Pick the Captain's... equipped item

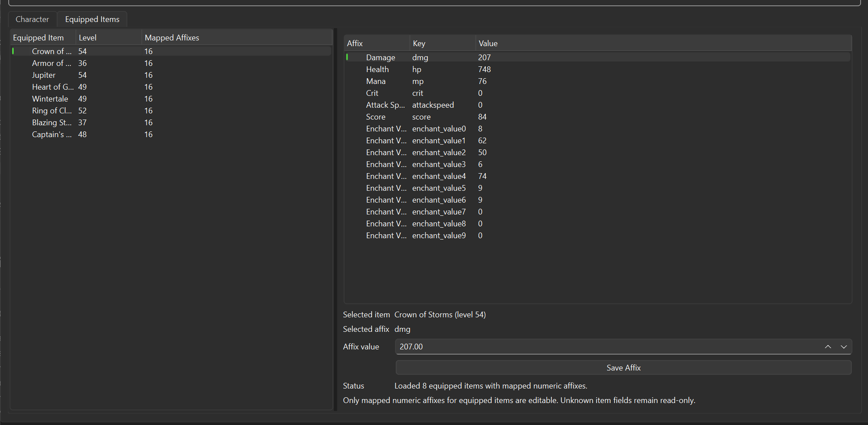(x=51, y=134)
